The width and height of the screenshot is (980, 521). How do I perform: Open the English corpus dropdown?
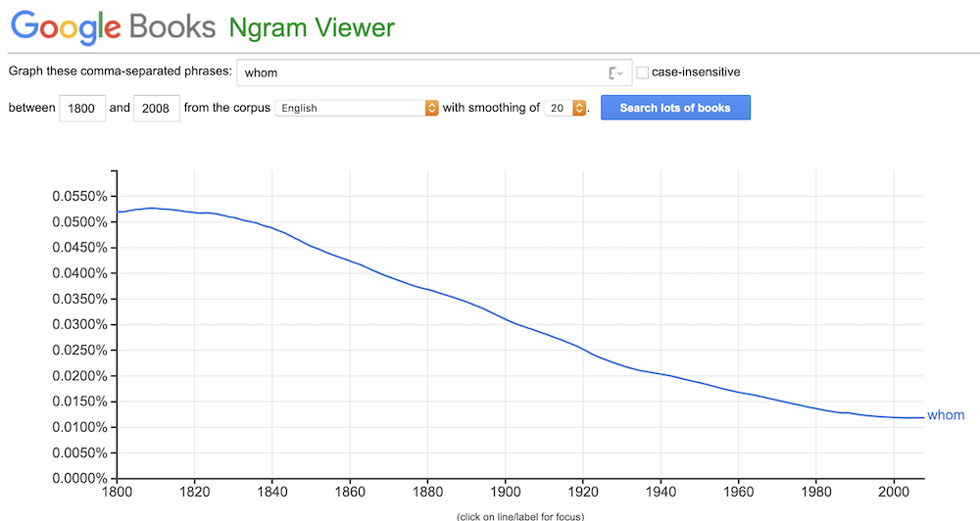pos(357,108)
